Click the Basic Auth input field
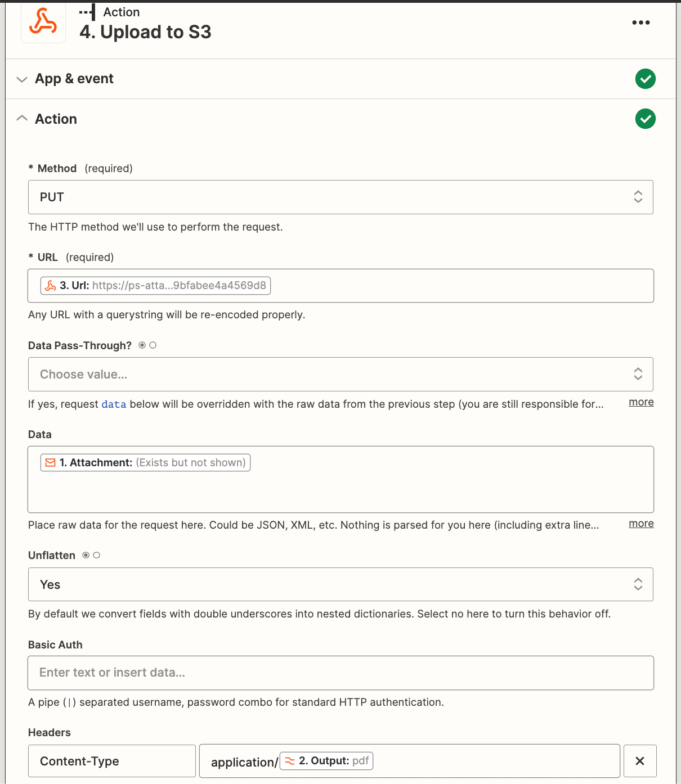This screenshot has height=784, width=681. 340,673
